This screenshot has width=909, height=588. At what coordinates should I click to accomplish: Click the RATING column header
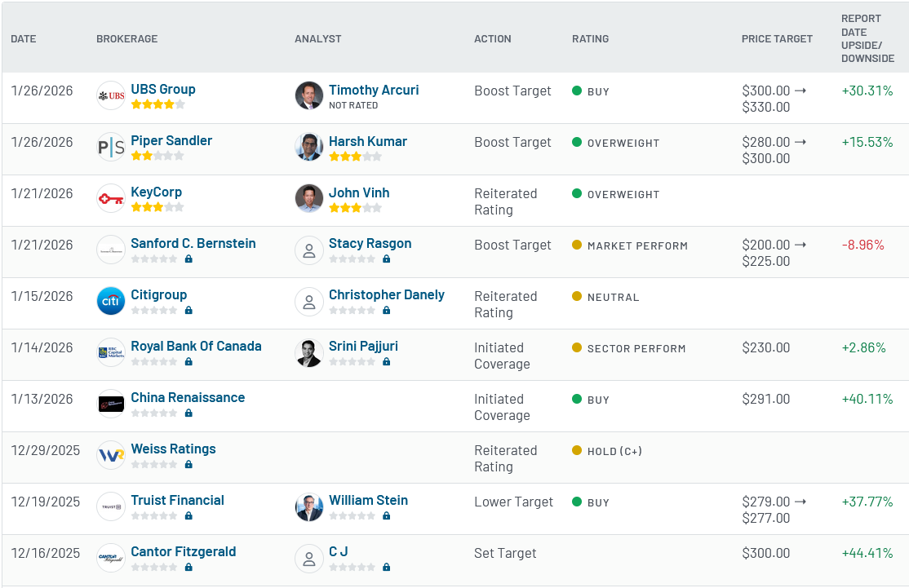click(590, 39)
